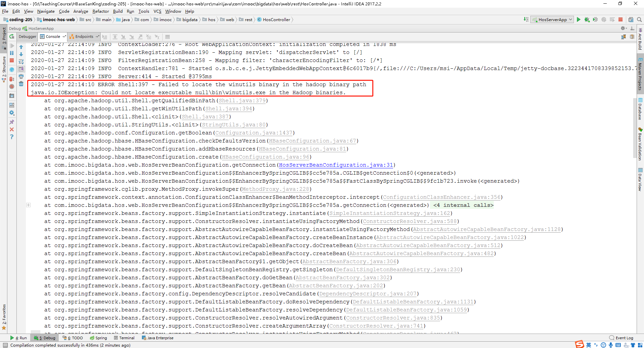Open the VCS menu

(157, 11)
